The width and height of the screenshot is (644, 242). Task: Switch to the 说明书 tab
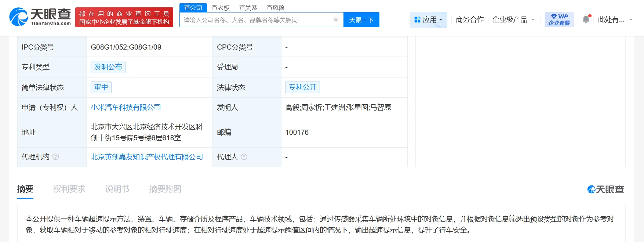(117, 189)
